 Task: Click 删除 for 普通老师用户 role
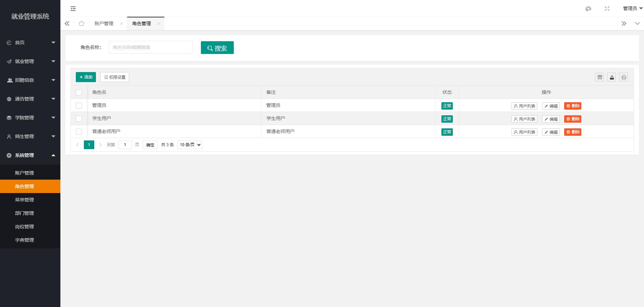tap(573, 132)
